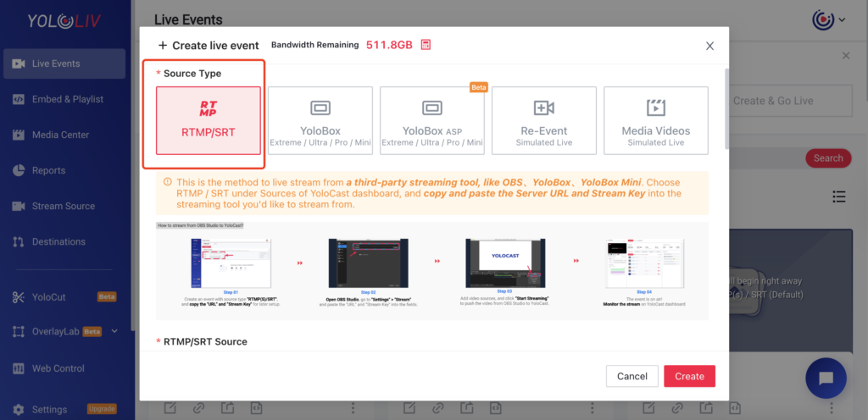Click the "RTMP/SRT Source" section label
This screenshot has height=420, width=868.
(205, 341)
